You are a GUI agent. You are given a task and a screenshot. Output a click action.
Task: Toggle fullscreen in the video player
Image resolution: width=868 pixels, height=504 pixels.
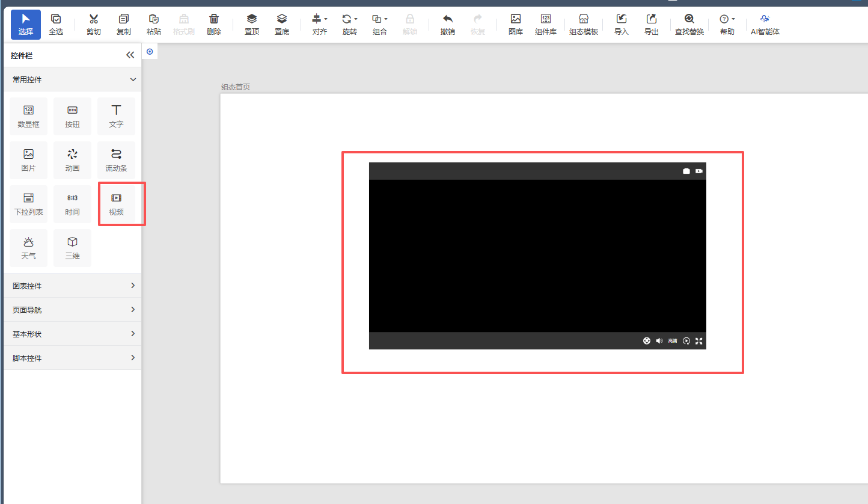coord(699,341)
